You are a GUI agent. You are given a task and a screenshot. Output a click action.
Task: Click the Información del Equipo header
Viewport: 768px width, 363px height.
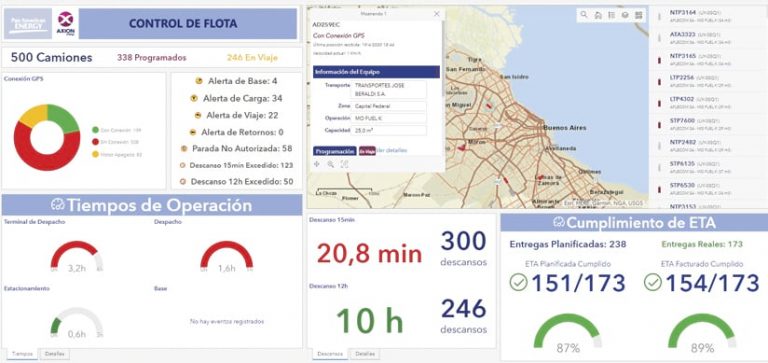376,72
